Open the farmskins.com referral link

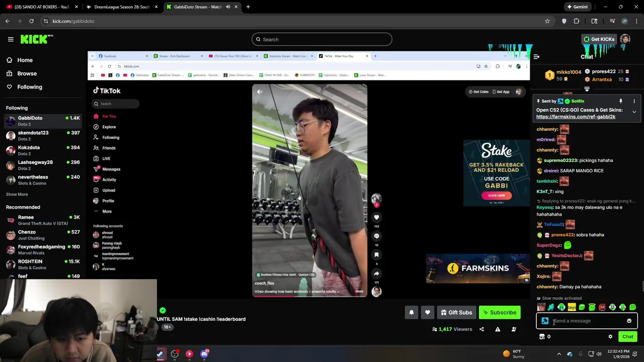(576, 117)
